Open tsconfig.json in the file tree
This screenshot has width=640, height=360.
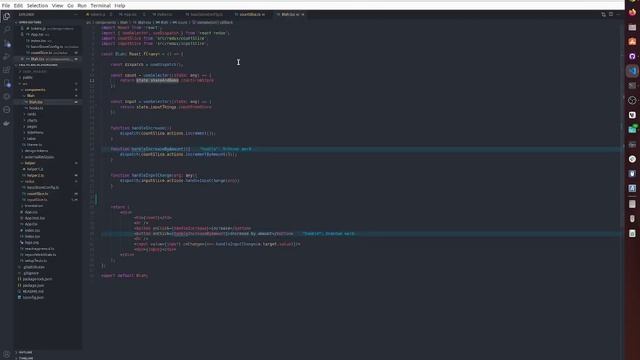pos(33,298)
